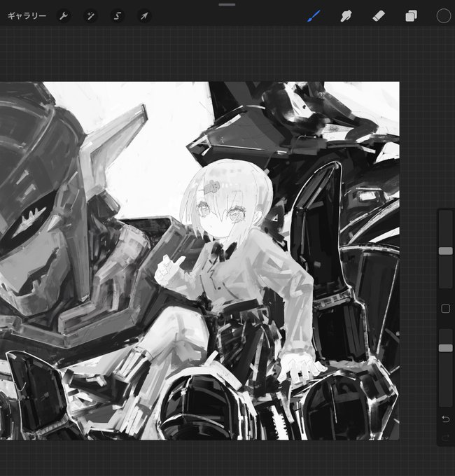Screen dimensions: 455x476
Task: Click the brush opacity slider handle
Action: click(446, 348)
